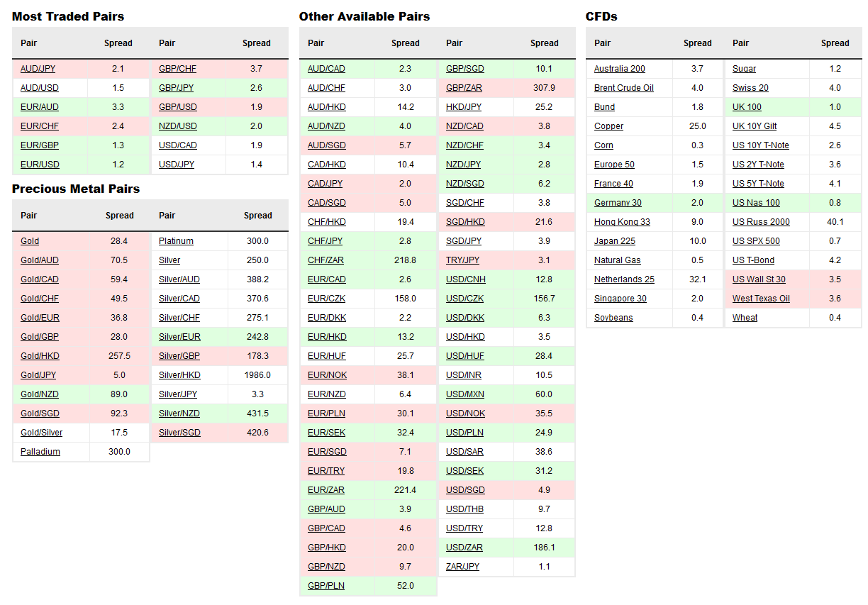Click the Silver/HKD link
Viewport: 868px width, 605px height.
(179, 375)
